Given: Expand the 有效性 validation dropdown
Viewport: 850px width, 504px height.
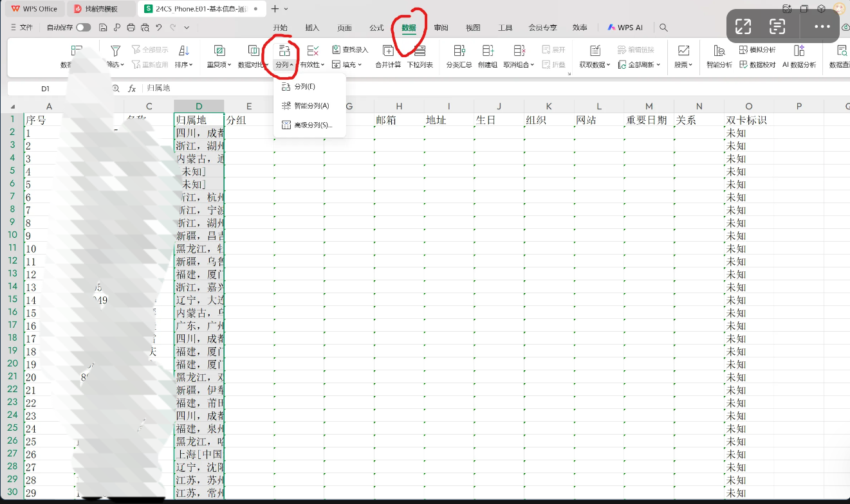Looking at the screenshot, I should point(313,65).
